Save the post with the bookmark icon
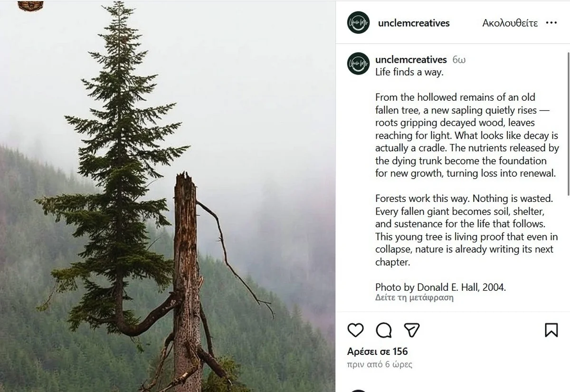Image resolution: width=570 pixels, height=392 pixels. [551, 330]
